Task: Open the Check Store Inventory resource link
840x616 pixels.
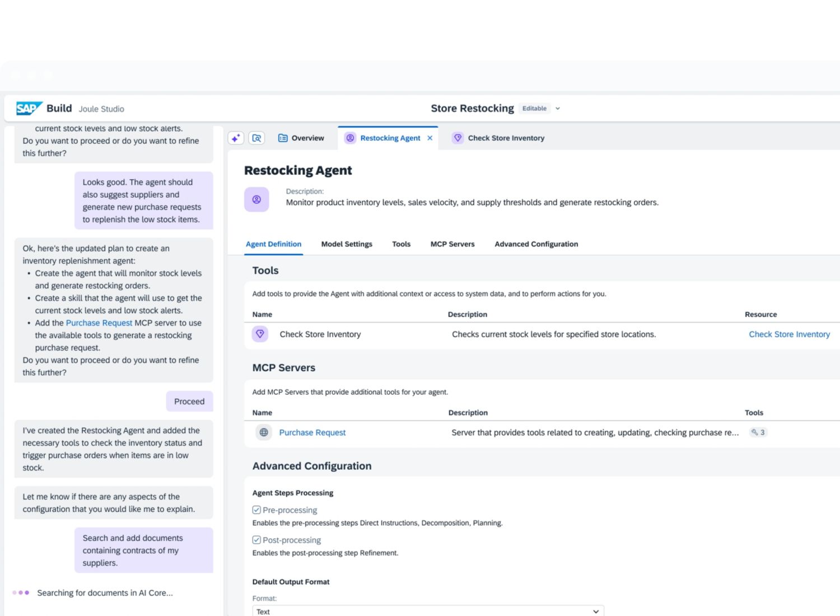Action: tap(789, 334)
